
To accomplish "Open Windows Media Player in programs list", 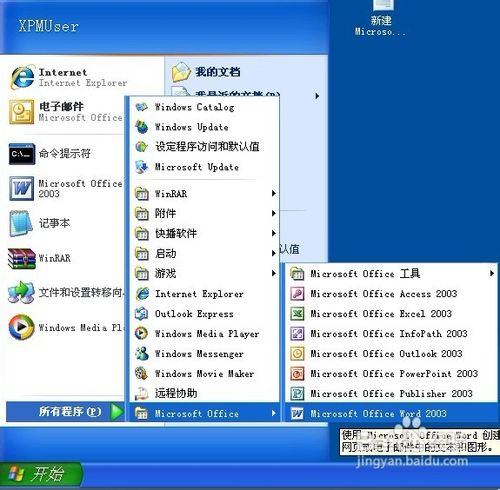I will [204, 334].
